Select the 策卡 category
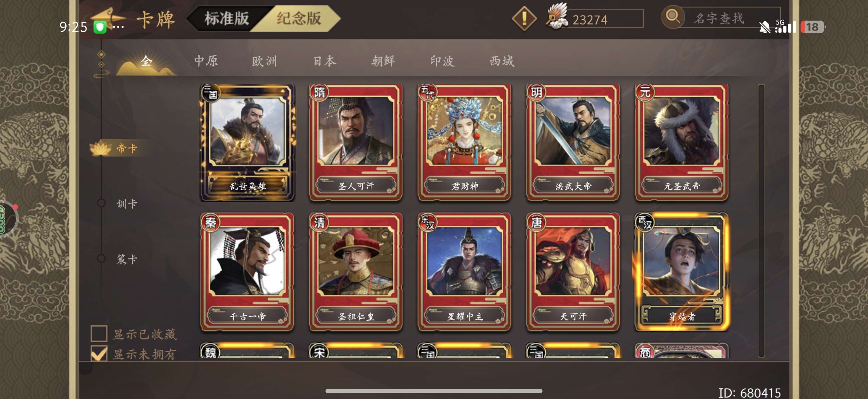Screen dimensions: 868x399 127,259
